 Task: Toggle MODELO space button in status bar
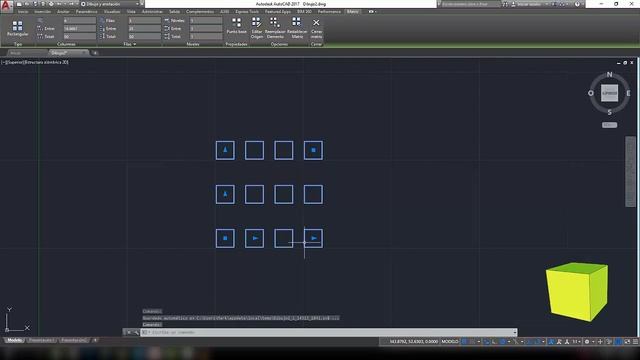[450, 342]
